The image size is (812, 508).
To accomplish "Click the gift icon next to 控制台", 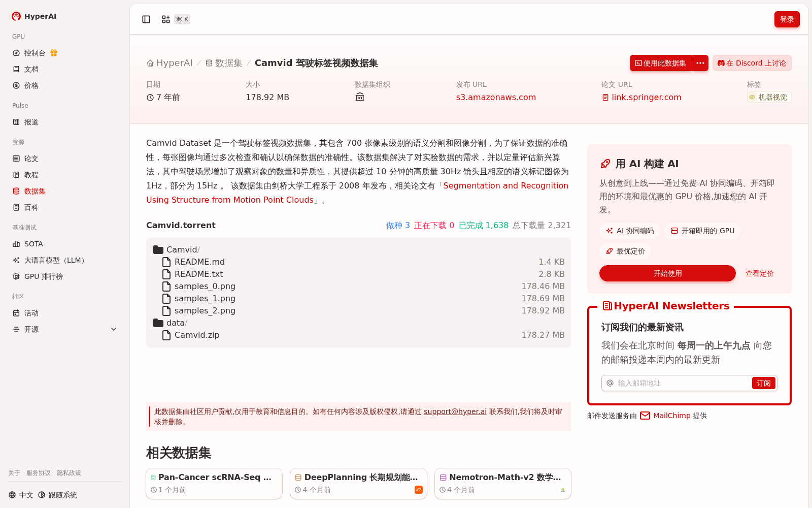I will click(x=54, y=53).
